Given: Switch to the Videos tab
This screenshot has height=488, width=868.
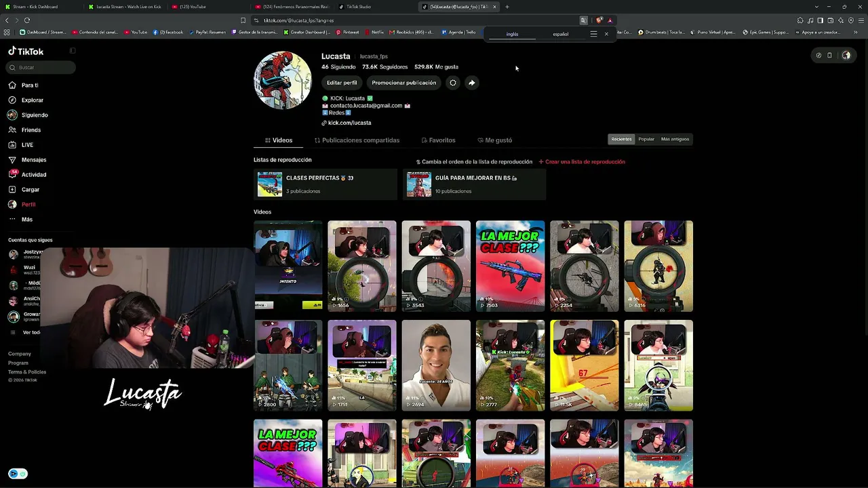Looking at the screenshot, I should coord(279,140).
